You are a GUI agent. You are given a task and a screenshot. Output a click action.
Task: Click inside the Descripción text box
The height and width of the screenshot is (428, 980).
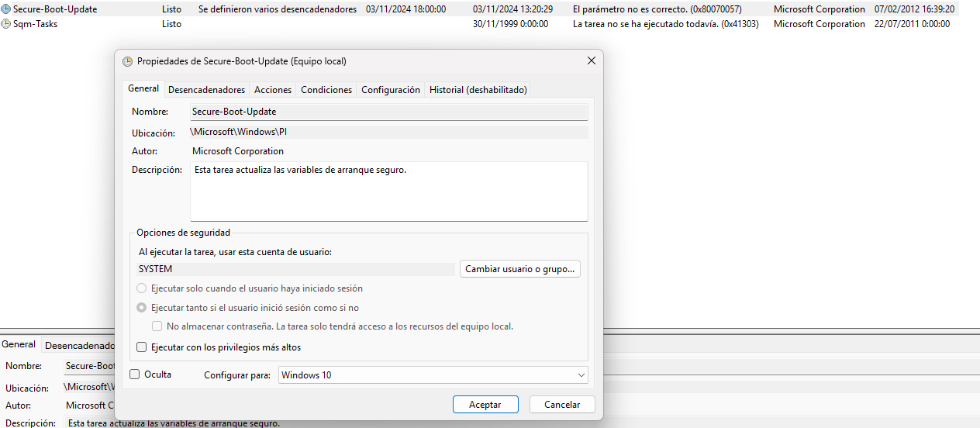tap(388, 192)
